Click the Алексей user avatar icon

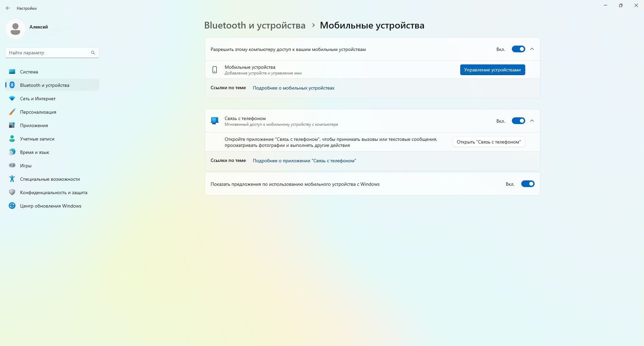[x=15, y=29]
